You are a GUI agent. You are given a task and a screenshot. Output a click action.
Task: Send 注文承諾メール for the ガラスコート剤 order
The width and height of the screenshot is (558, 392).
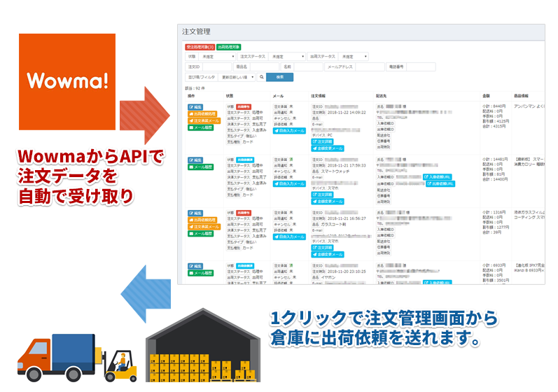tap(204, 227)
